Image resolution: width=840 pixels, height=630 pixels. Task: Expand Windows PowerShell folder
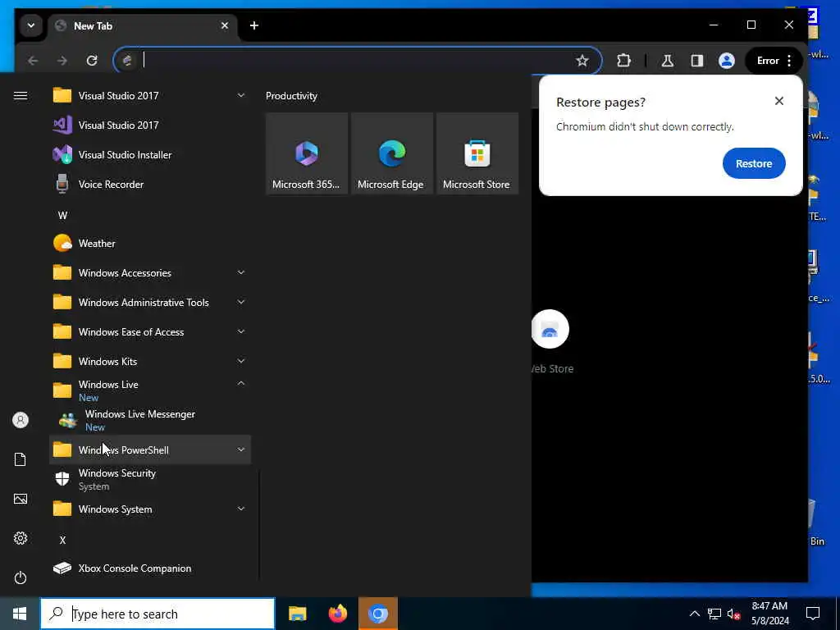pyautogui.click(x=150, y=450)
